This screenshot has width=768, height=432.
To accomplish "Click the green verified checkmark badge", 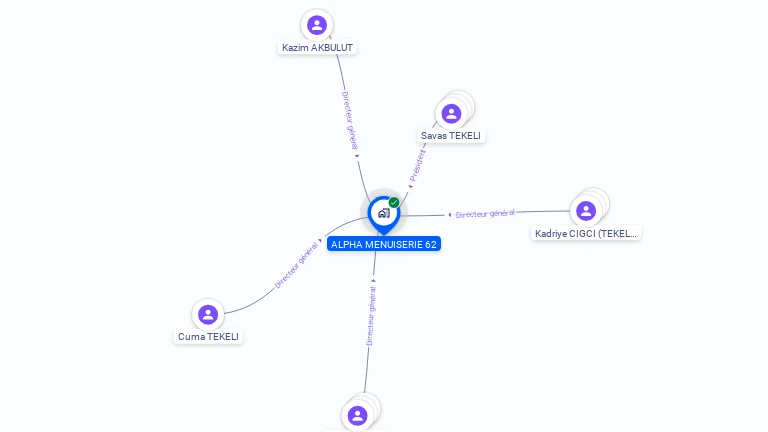I will point(394,202).
